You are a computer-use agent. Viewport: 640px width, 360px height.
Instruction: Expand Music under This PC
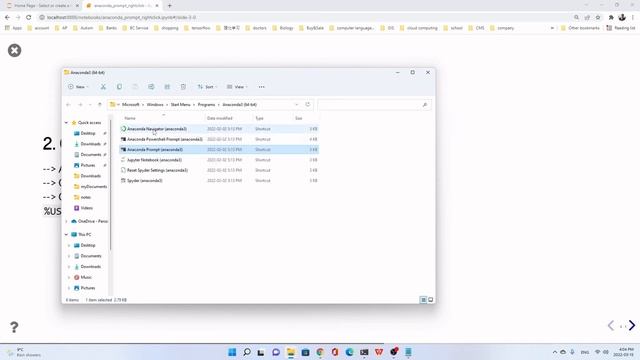click(x=69, y=278)
